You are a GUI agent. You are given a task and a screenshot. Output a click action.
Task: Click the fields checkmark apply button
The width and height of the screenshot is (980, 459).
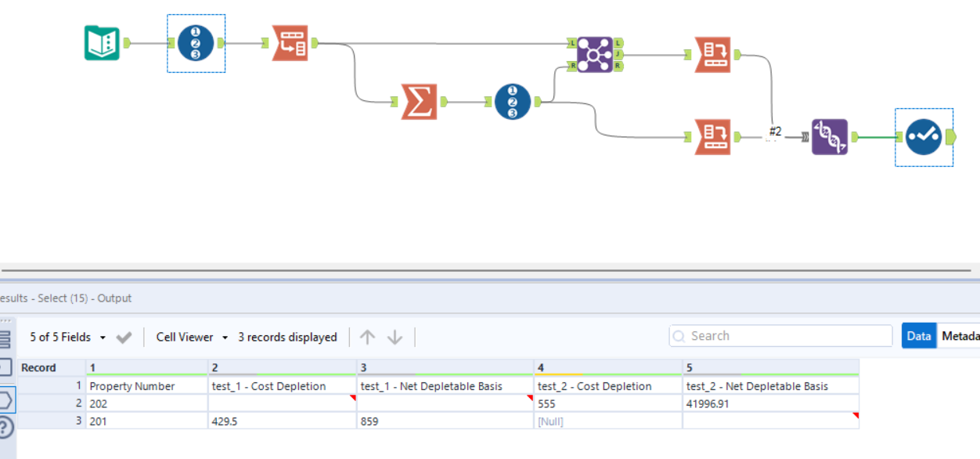pyautogui.click(x=124, y=338)
